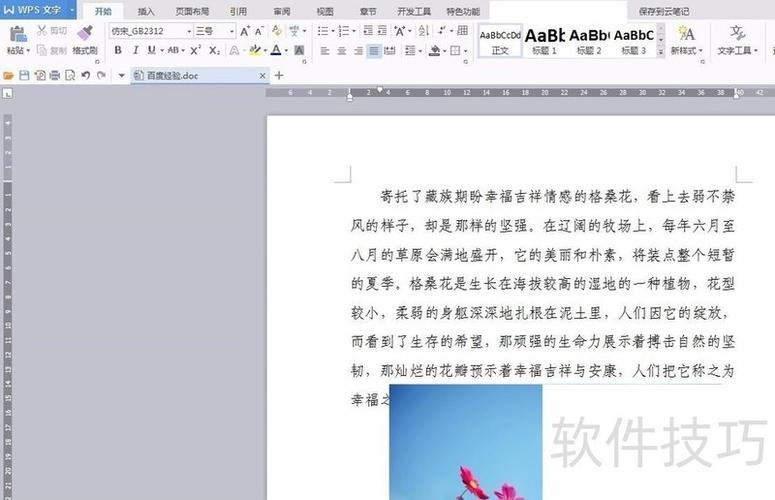Decrease font size with A- icon
The image size is (775, 500).
click(x=259, y=31)
